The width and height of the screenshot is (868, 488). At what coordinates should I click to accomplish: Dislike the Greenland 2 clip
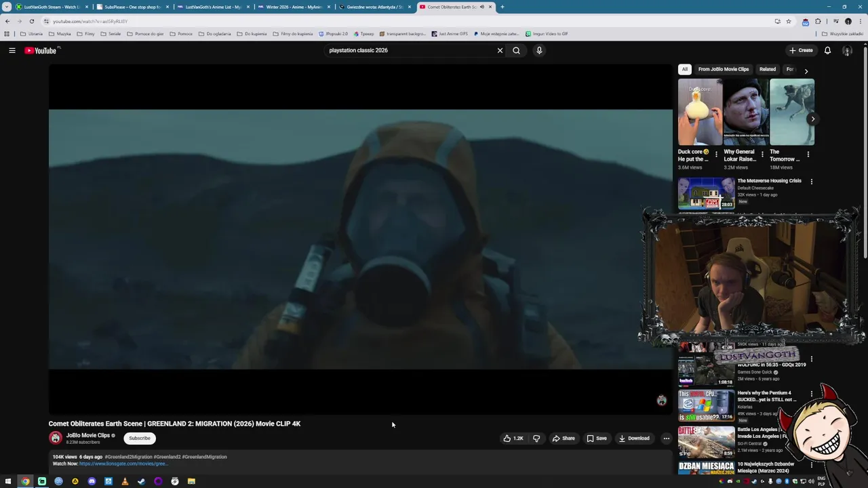(536, 439)
